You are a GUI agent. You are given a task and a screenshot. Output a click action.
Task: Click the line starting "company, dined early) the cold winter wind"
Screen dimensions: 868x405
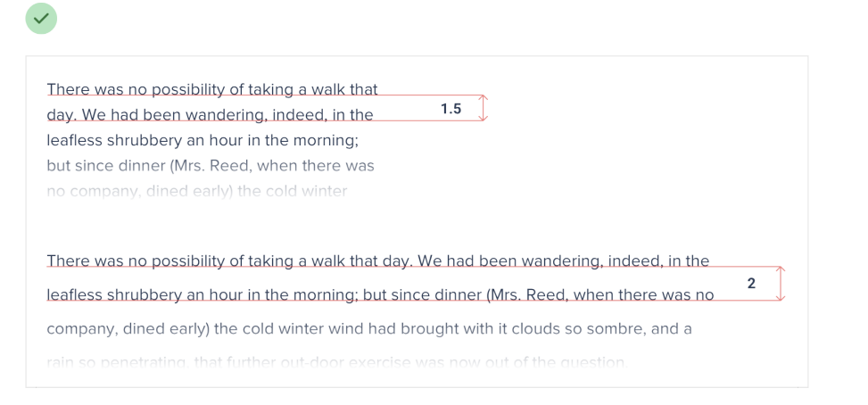pos(369,329)
